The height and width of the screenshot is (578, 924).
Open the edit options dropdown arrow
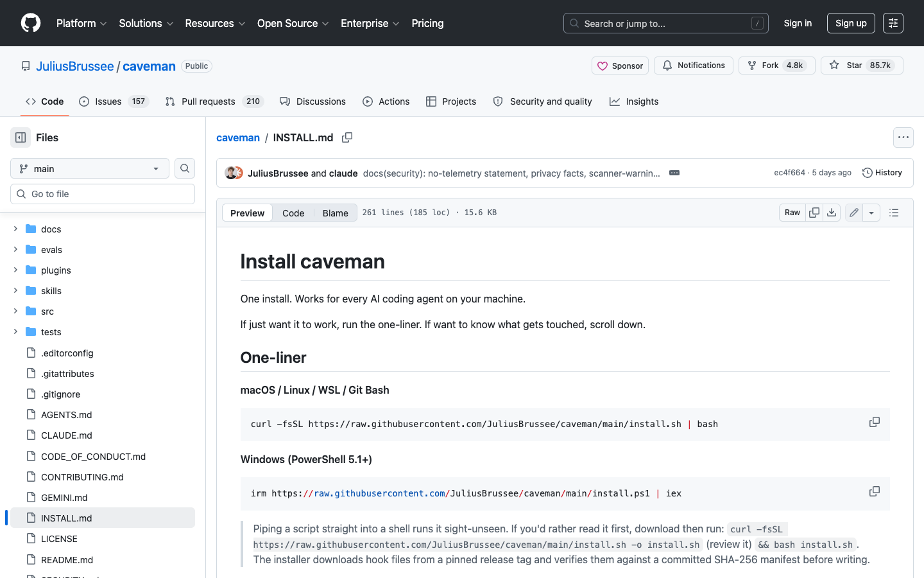(871, 213)
